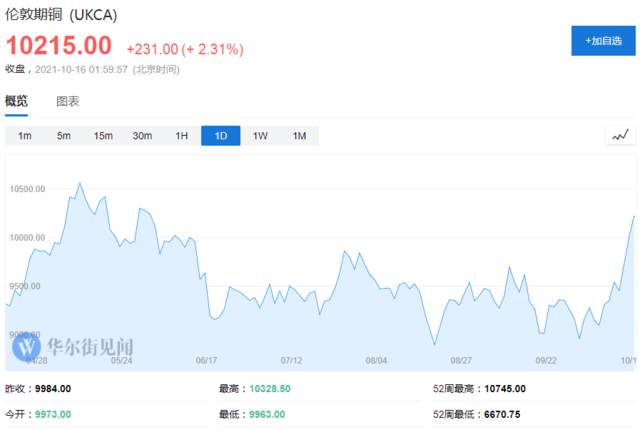This screenshot has width=640, height=430.
Task: Click the +加自选 button
Action: pos(603,41)
